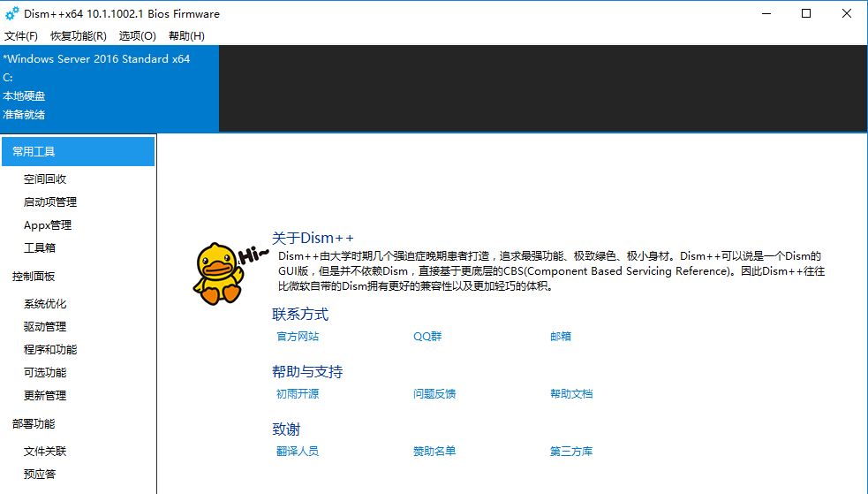
Task: Open 可选功能 in sidebar
Action: [45, 373]
